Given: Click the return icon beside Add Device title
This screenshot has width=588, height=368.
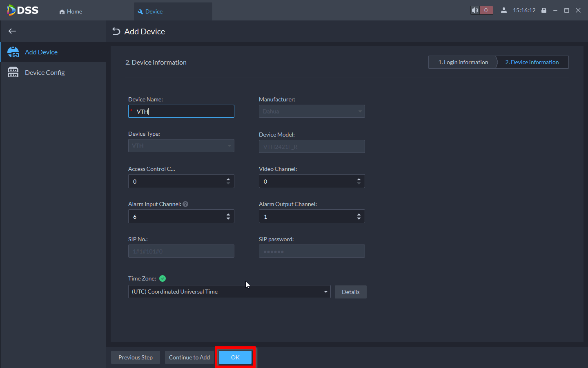Looking at the screenshot, I should (x=116, y=31).
